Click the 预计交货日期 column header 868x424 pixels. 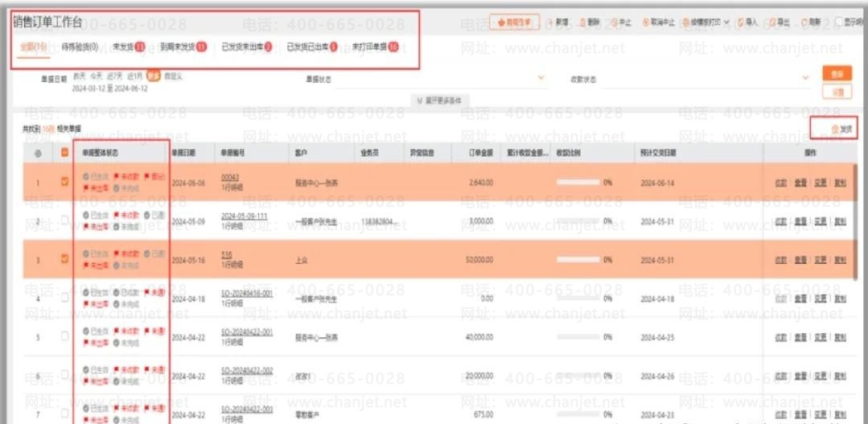tap(658, 153)
